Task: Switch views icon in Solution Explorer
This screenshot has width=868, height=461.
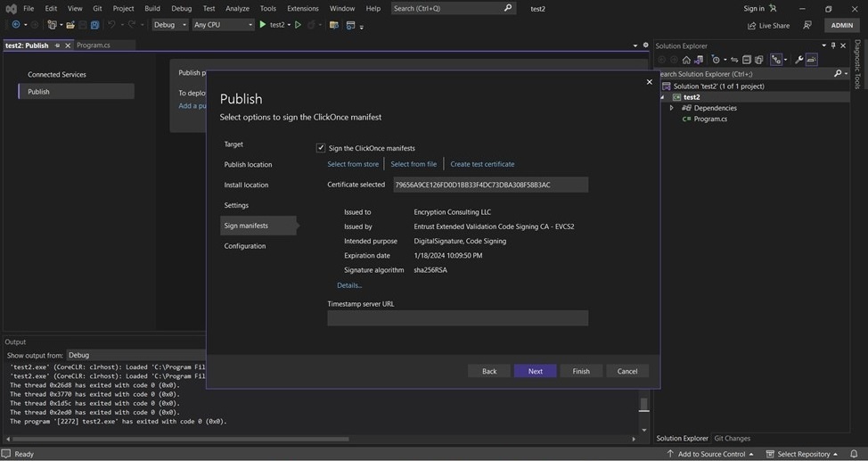Action: click(699, 60)
